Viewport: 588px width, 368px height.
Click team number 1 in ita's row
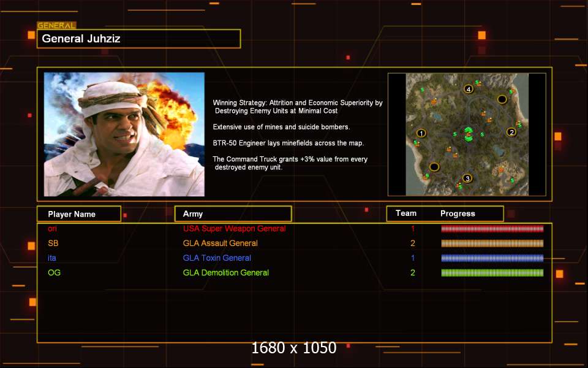click(x=413, y=258)
